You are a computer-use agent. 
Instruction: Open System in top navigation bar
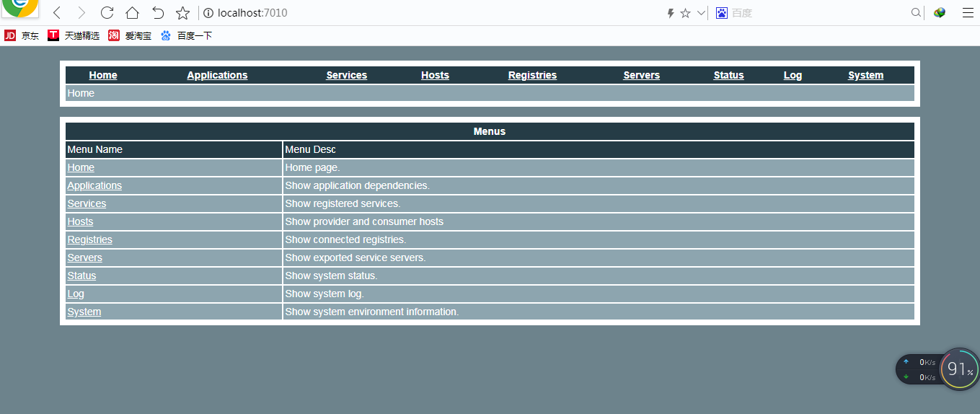(865, 75)
